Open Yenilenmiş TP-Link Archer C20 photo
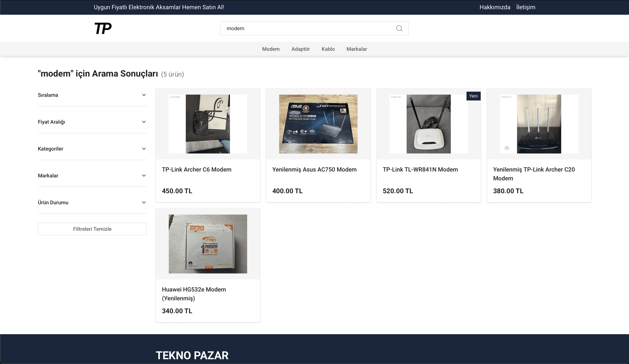Image resolution: width=629 pixels, height=364 pixels. click(x=539, y=124)
